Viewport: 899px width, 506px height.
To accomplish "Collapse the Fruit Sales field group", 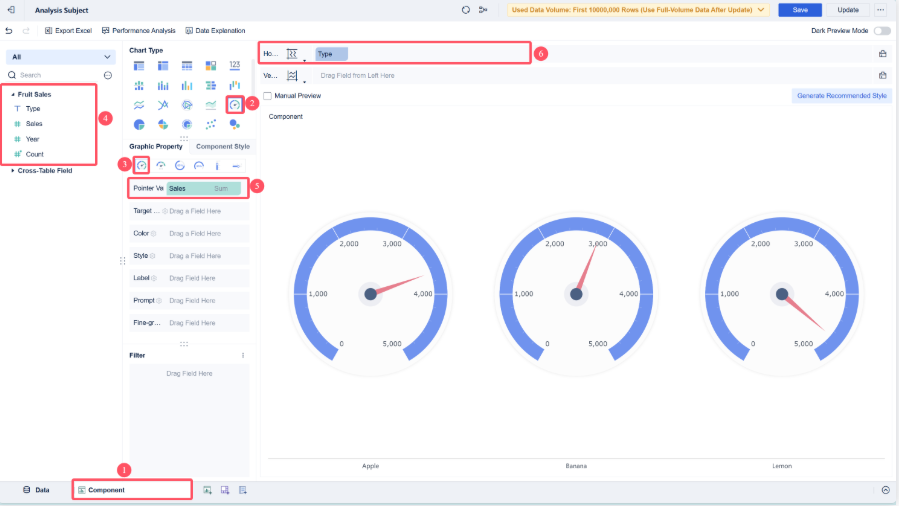I will click(x=13, y=94).
